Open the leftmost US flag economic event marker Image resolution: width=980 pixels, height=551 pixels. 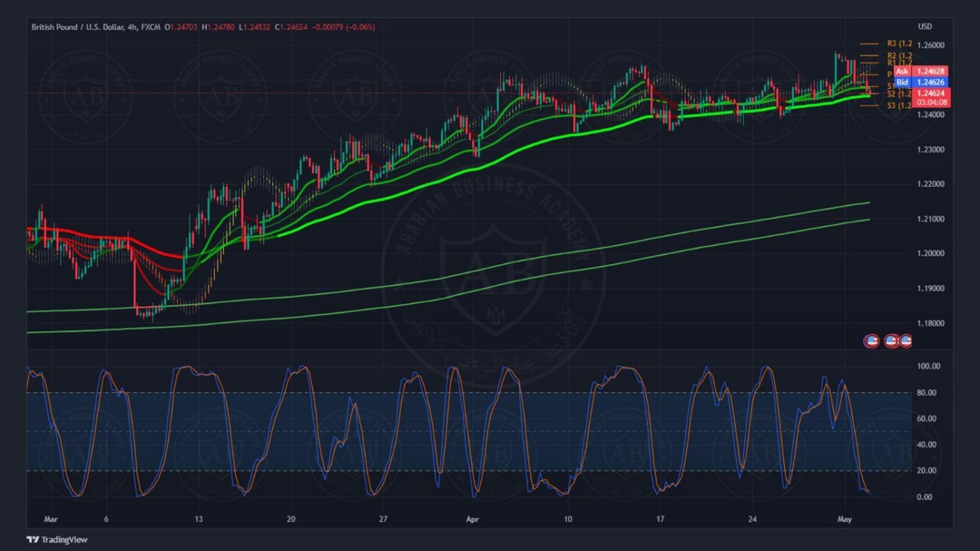click(x=871, y=341)
